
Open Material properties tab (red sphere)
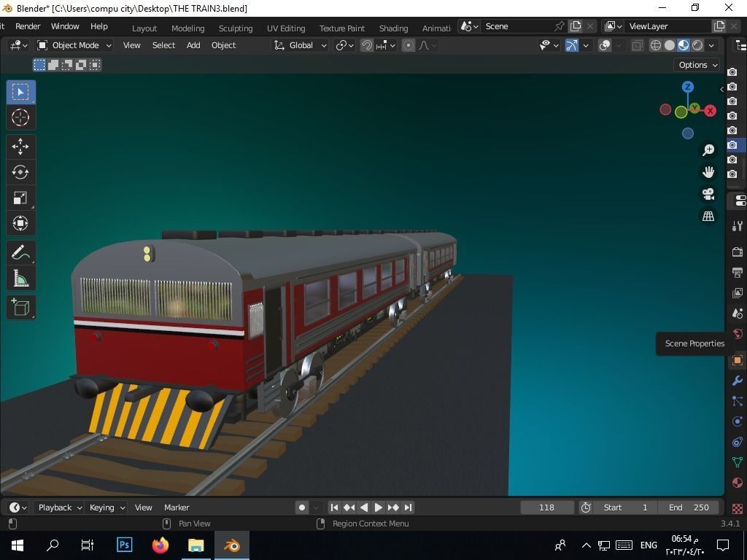pyautogui.click(x=737, y=483)
